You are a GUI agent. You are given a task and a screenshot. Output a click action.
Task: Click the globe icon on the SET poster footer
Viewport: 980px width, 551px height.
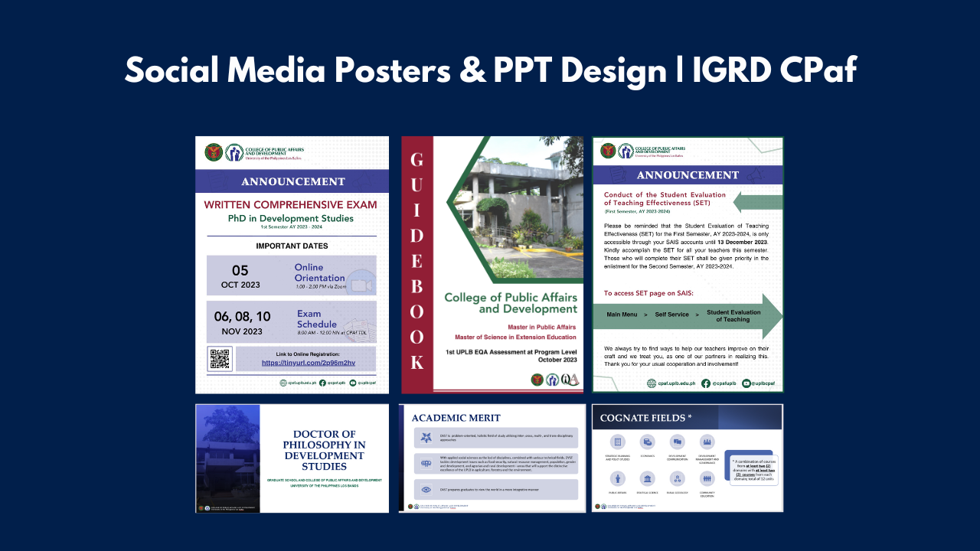(x=652, y=383)
